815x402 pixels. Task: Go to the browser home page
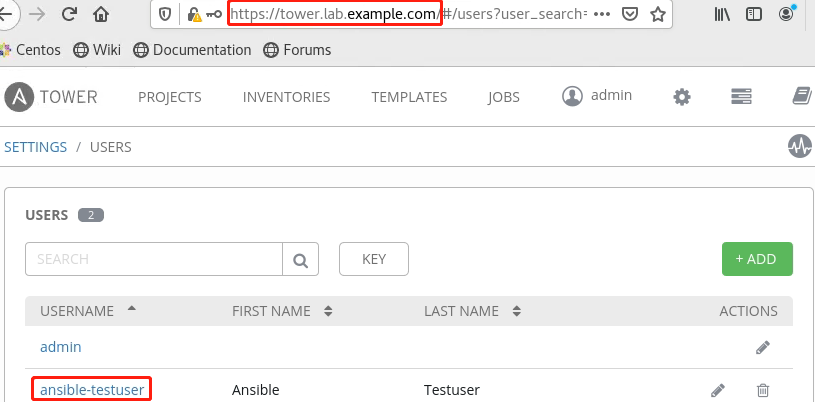[x=100, y=15]
